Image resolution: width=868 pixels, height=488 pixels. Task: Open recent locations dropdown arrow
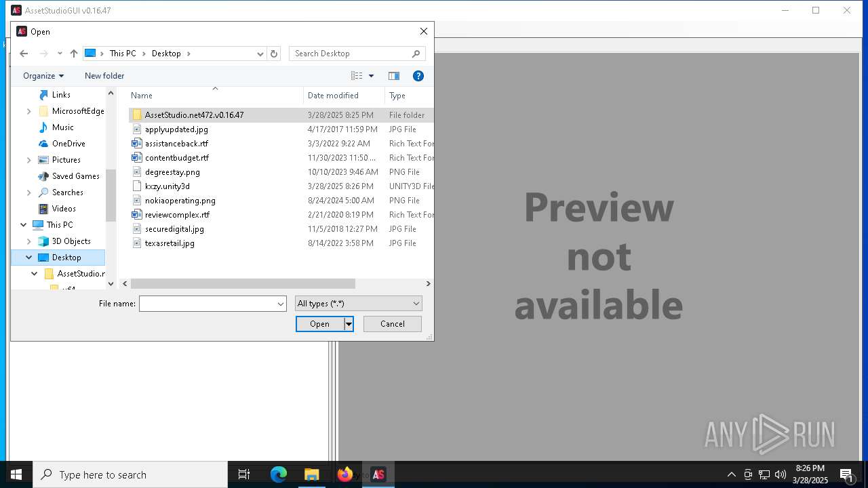coord(60,54)
